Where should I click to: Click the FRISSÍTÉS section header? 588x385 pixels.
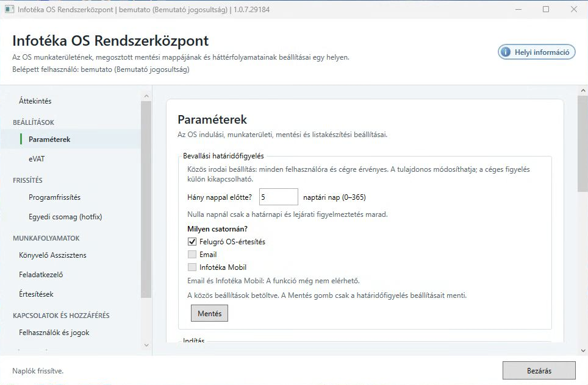pyautogui.click(x=27, y=180)
